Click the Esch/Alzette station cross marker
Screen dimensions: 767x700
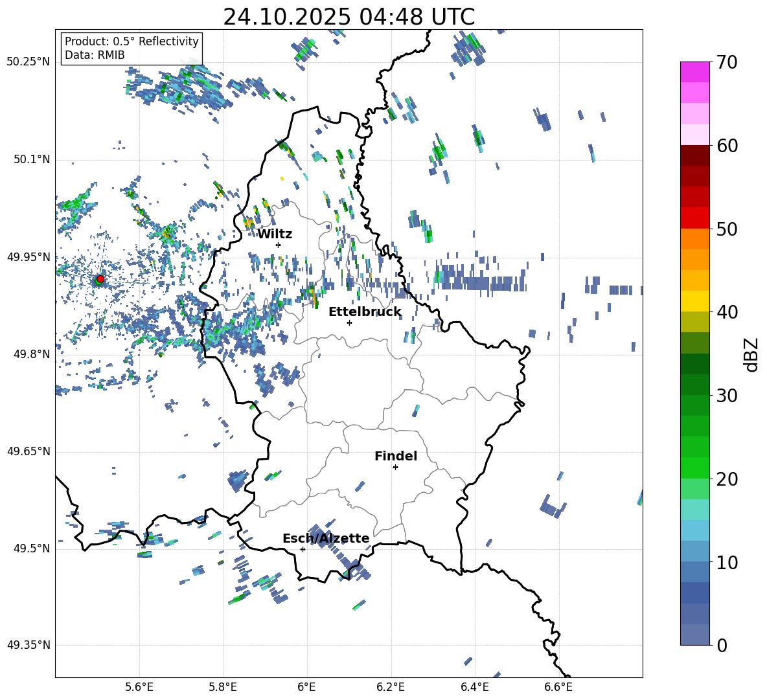(303, 549)
